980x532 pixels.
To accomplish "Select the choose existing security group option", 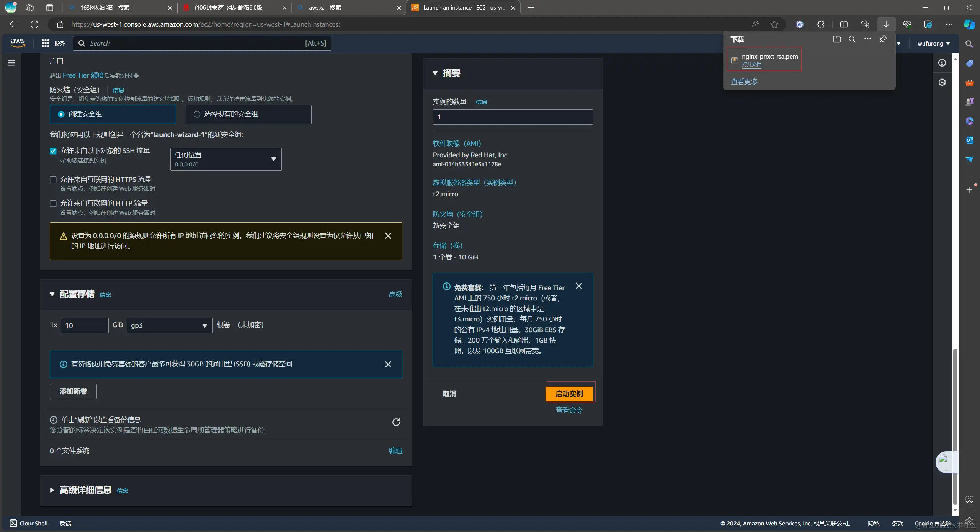I will click(x=197, y=114).
